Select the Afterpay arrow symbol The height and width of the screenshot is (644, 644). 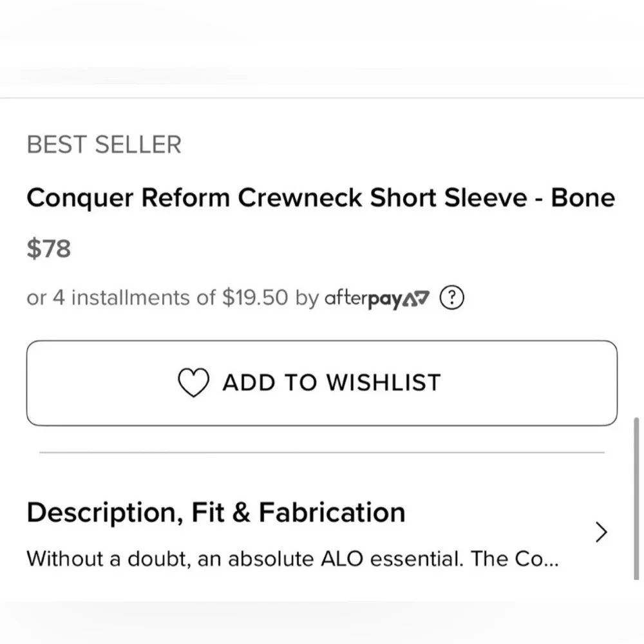coord(416,297)
